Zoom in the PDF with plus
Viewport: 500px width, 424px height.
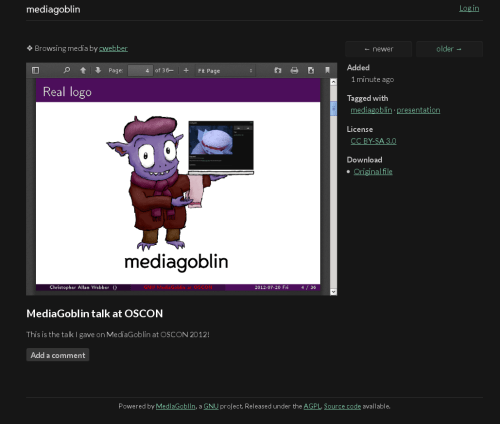(x=186, y=70)
